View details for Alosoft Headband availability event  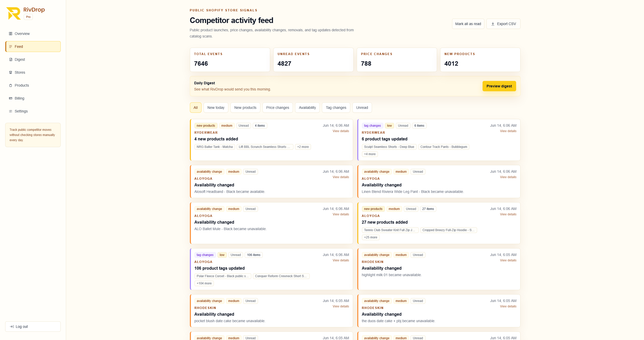341,177
